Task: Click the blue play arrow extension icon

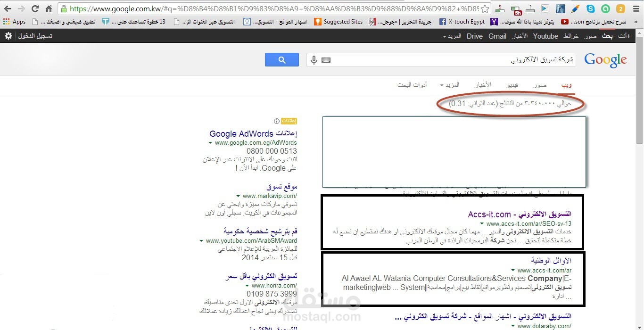Action: click(x=545, y=8)
